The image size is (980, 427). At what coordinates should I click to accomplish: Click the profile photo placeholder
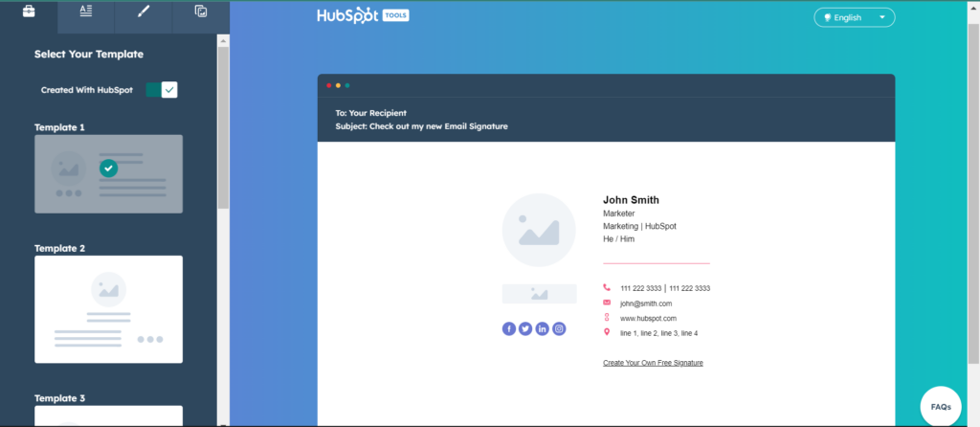click(539, 230)
